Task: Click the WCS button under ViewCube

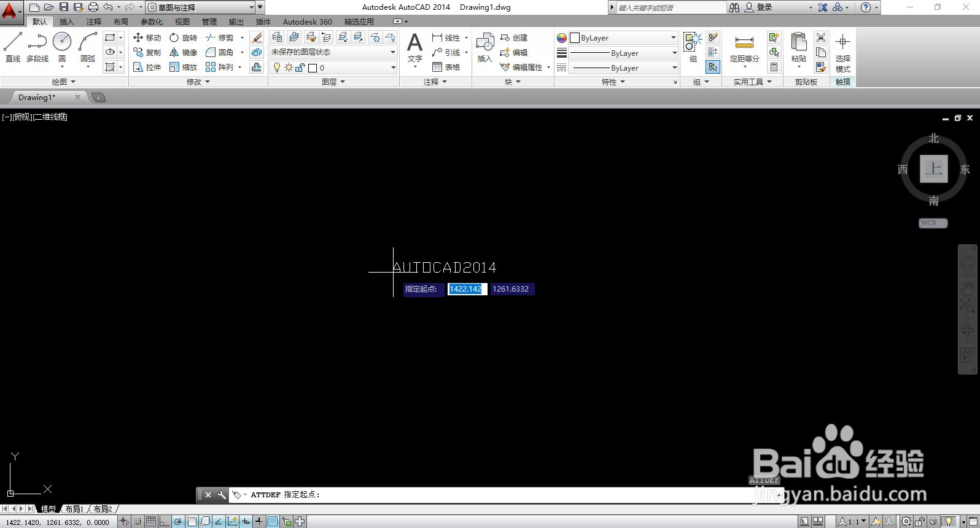Action: click(x=933, y=223)
